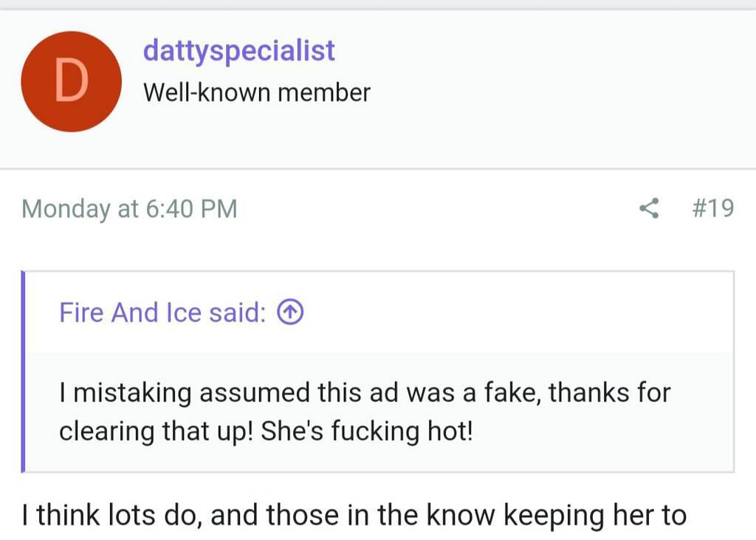Open dattyspecialist's profile link

(238, 51)
